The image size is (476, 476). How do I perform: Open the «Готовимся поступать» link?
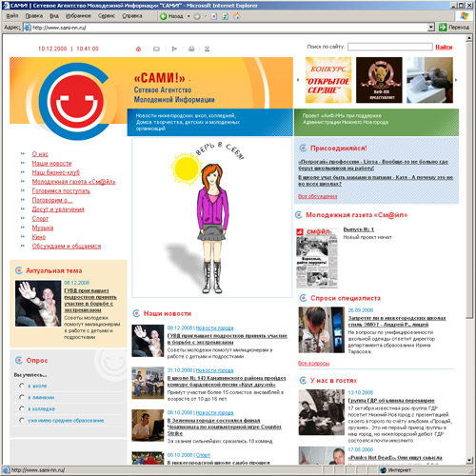click(61, 190)
